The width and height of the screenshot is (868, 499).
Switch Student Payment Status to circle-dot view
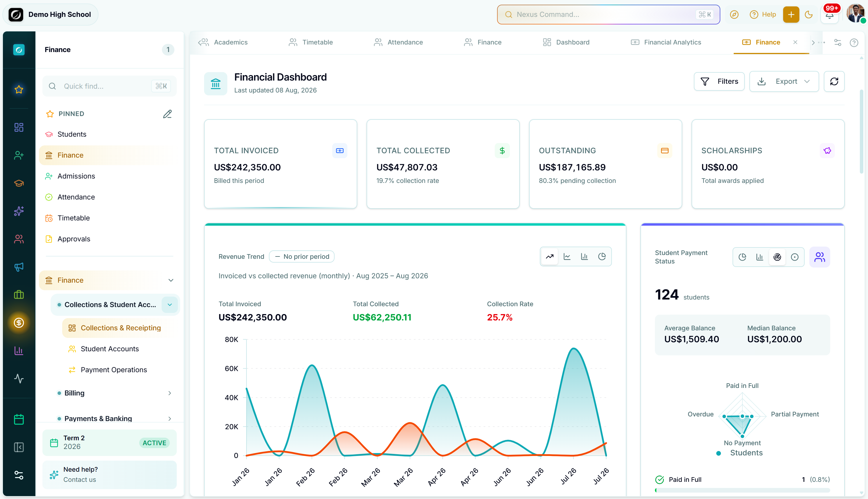pyautogui.click(x=795, y=257)
